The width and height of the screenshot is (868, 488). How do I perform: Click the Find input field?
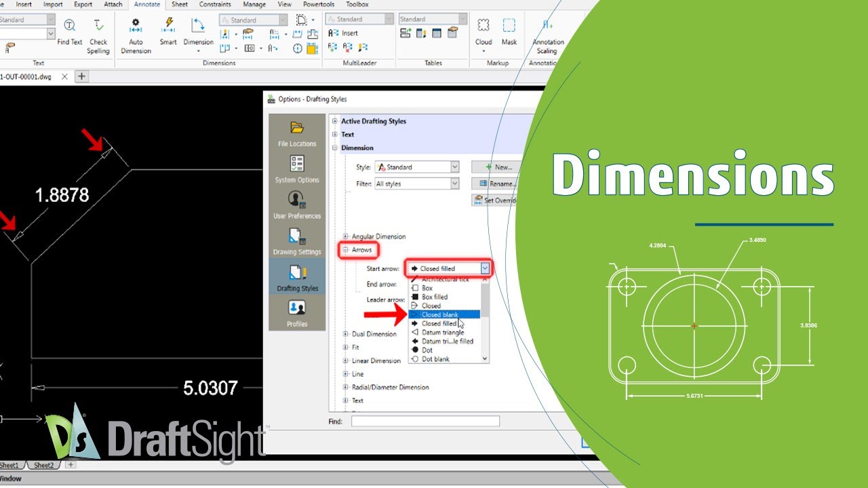point(425,422)
